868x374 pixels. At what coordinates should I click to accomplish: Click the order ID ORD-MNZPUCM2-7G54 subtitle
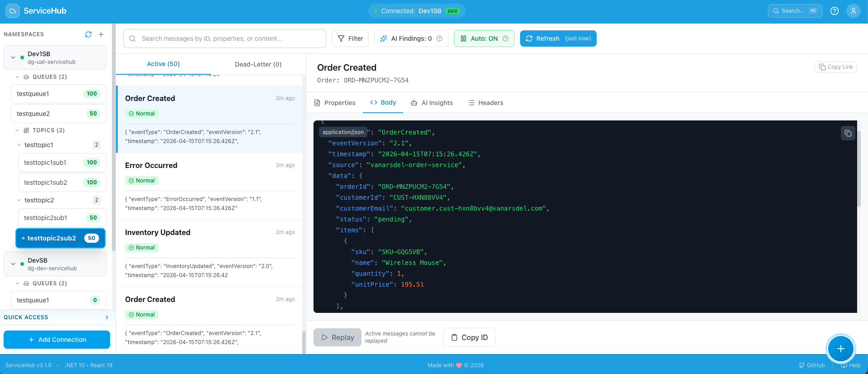pyautogui.click(x=363, y=80)
